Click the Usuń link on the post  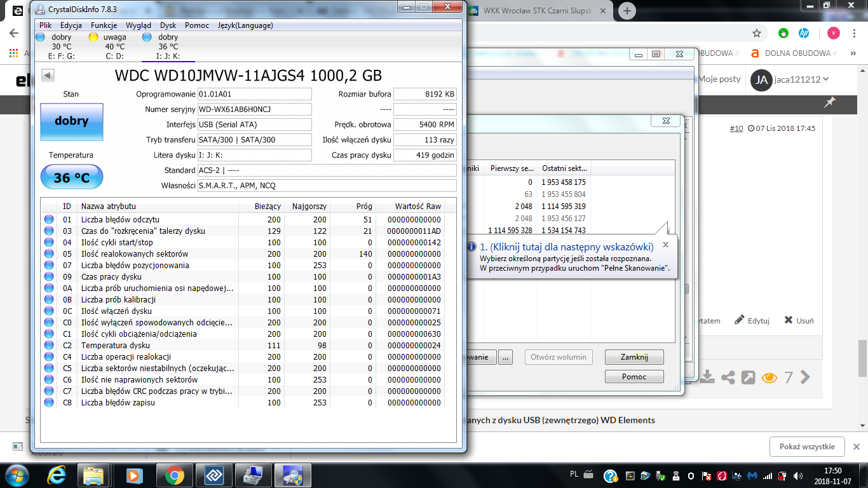click(799, 321)
